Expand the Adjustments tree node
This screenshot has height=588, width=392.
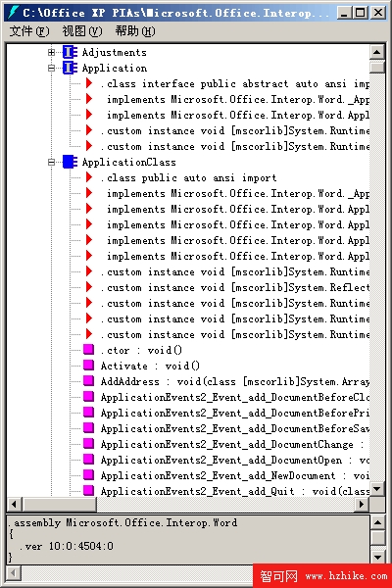click(51, 53)
